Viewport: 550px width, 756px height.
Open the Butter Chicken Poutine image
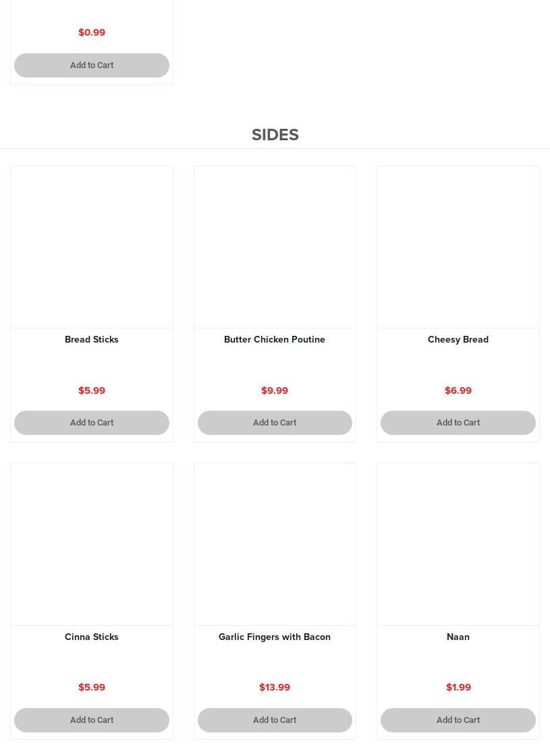click(275, 248)
